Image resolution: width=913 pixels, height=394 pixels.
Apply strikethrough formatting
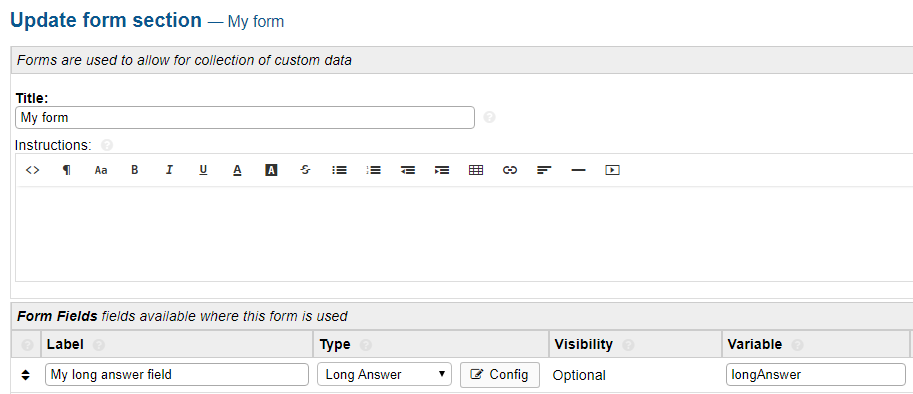coord(305,170)
